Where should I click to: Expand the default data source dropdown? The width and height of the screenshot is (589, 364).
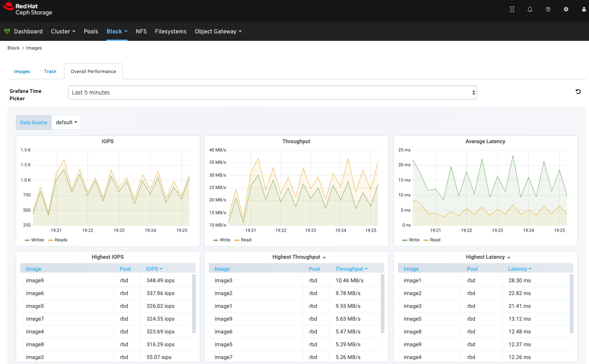[x=66, y=123]
